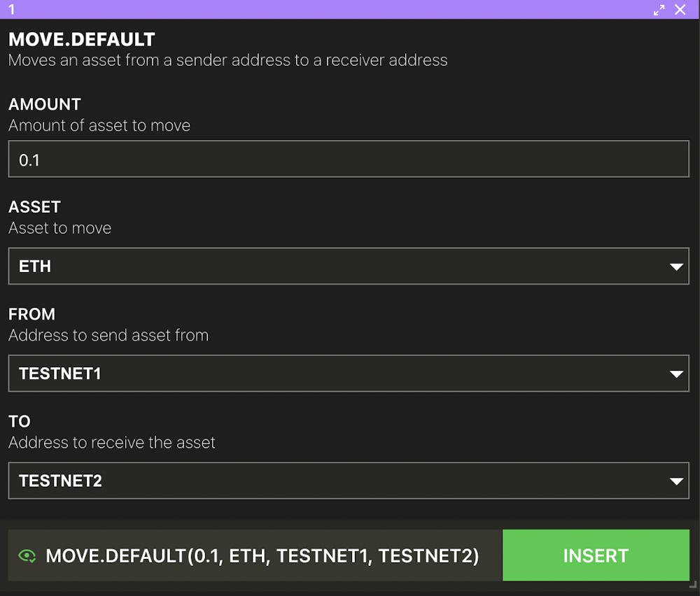This screenshot has width=700, height=596.
Task: Toggle the green eye preview icon
Action: tap(27, 556)
